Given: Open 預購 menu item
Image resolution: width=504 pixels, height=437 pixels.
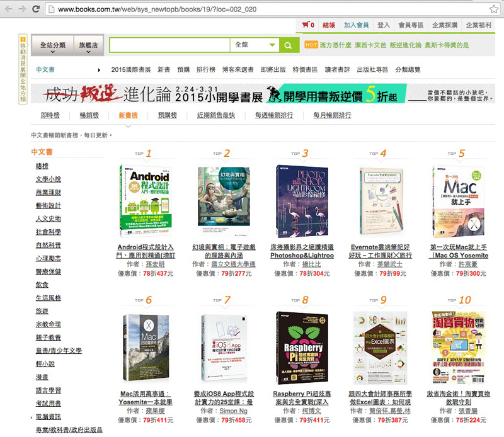Looking at the screenshot, I should tap(183, 69).
